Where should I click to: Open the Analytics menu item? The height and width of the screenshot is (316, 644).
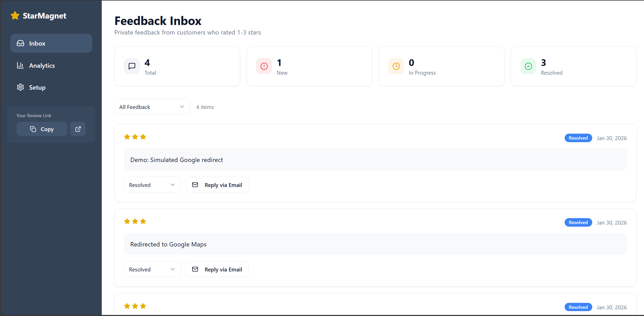(51, 65)
